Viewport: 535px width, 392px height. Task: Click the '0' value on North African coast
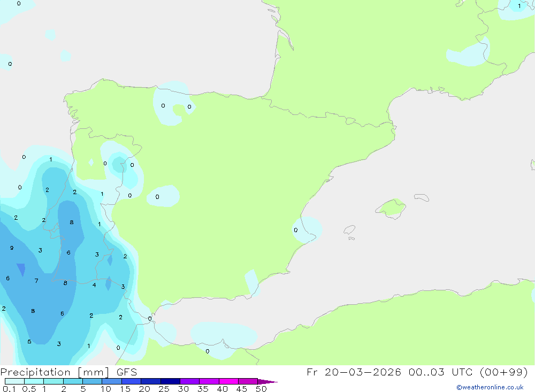[x=208, y=351]
